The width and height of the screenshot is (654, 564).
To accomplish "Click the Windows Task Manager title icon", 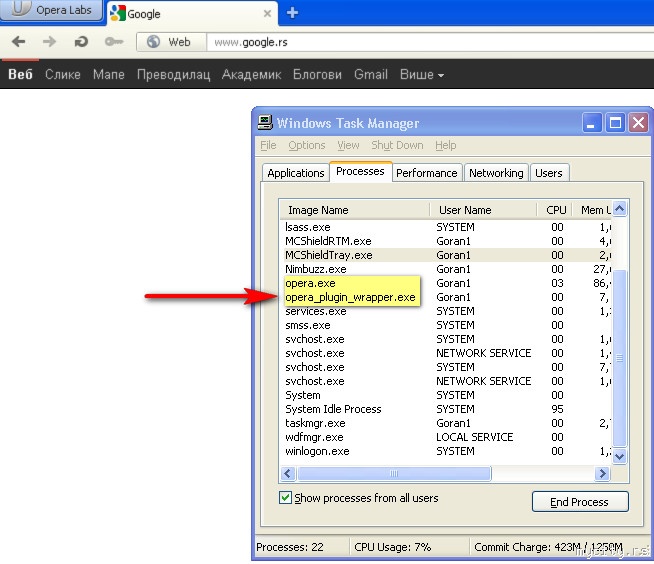I will click(x=265, y=123).
